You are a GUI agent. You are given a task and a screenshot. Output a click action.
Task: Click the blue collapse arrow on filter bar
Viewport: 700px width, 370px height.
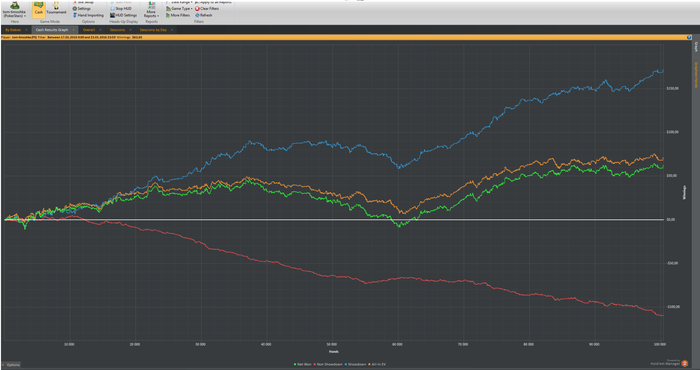point(690,38)
